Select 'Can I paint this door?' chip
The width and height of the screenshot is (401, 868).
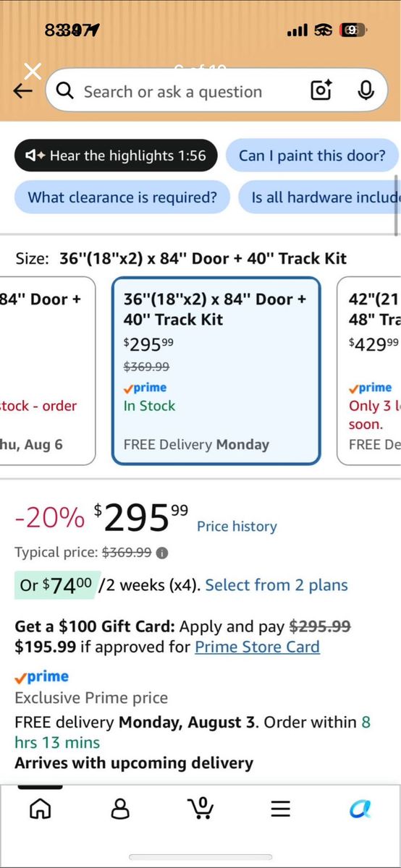(311, 156)
